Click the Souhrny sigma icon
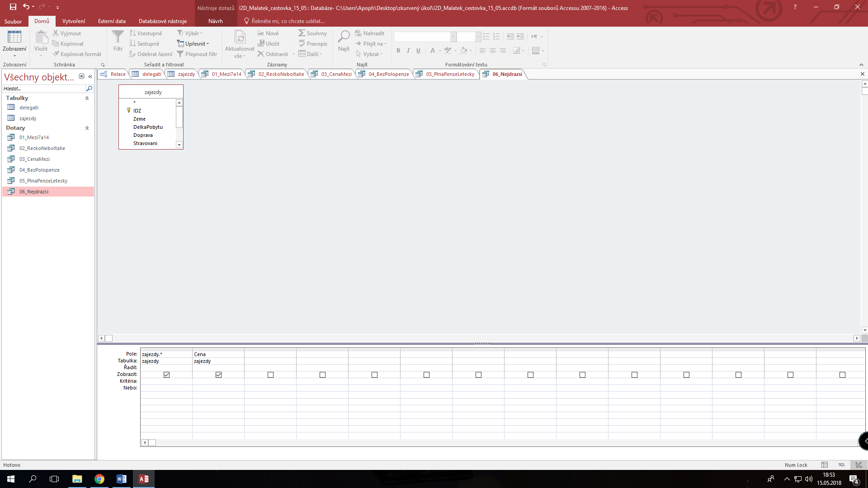This screenshot has width=868, height=488. coord(302,33)
